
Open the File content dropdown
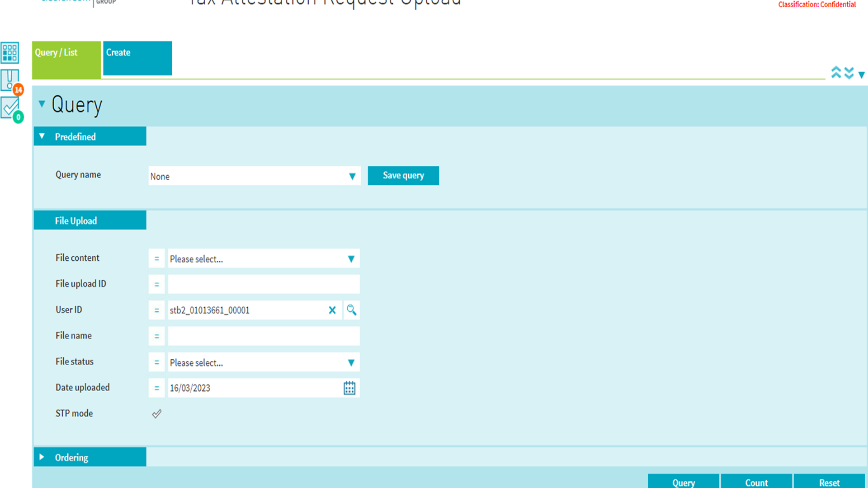click(351, 258)
